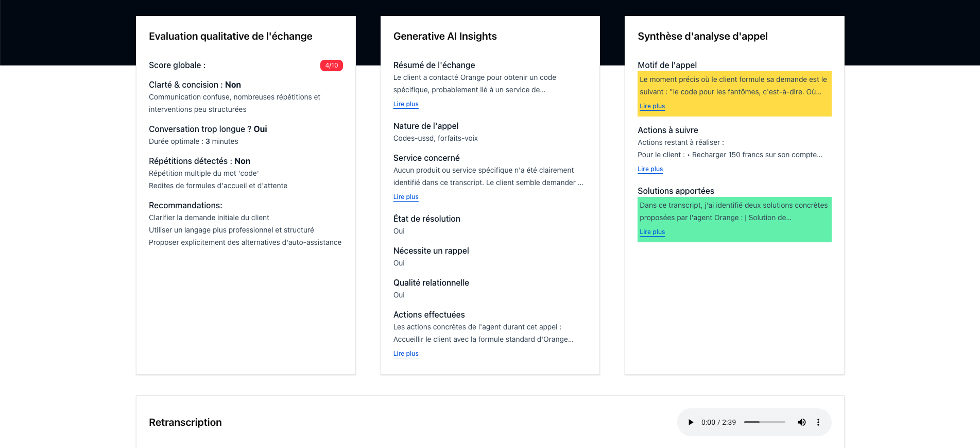980x448 pixels.
Task: Play the call audio recording
Action: pyautogui.click(x=691, y=422)
